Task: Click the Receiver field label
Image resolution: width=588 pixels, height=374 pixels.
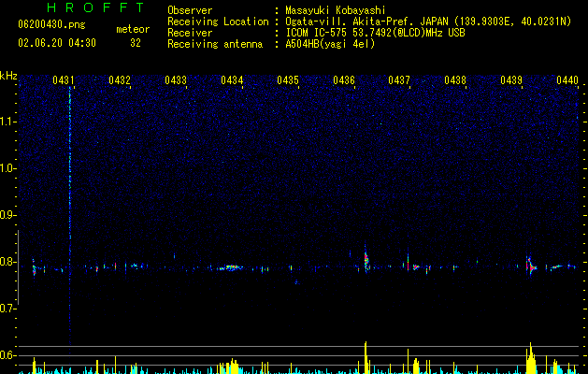Action: pyautogui.click(x=190, y=33)
